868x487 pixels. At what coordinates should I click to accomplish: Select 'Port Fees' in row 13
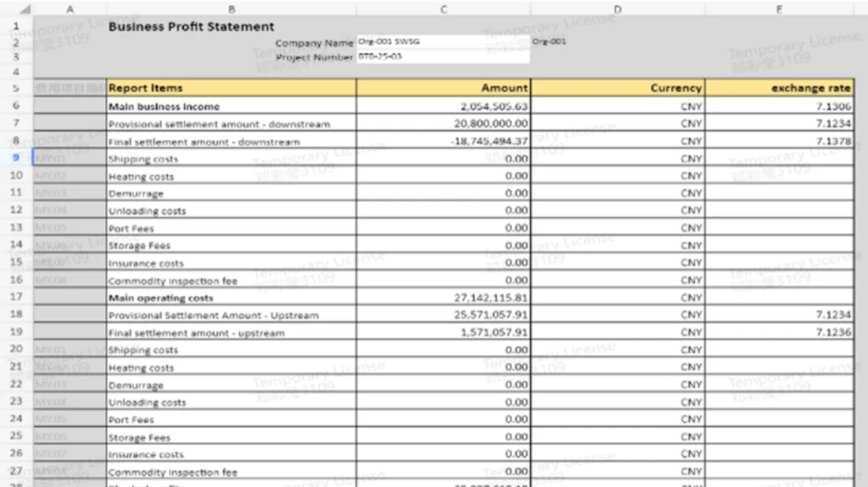pos(231,228)
